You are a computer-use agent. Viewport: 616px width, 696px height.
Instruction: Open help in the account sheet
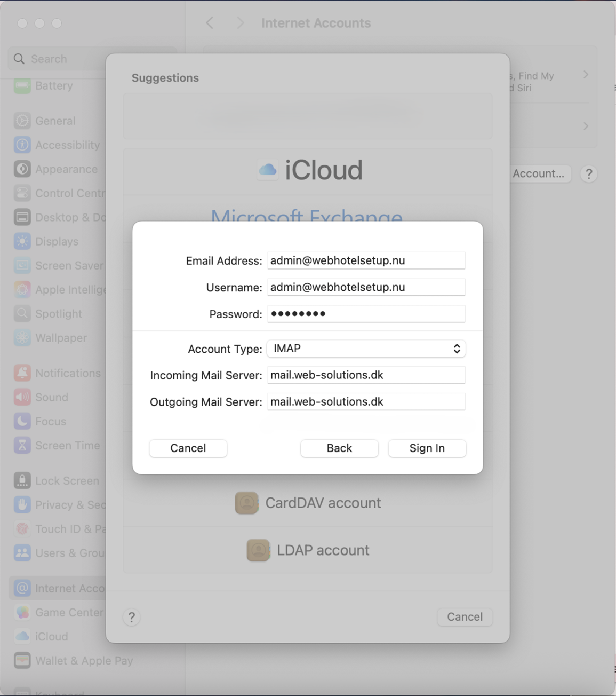[x=132, y=618]
